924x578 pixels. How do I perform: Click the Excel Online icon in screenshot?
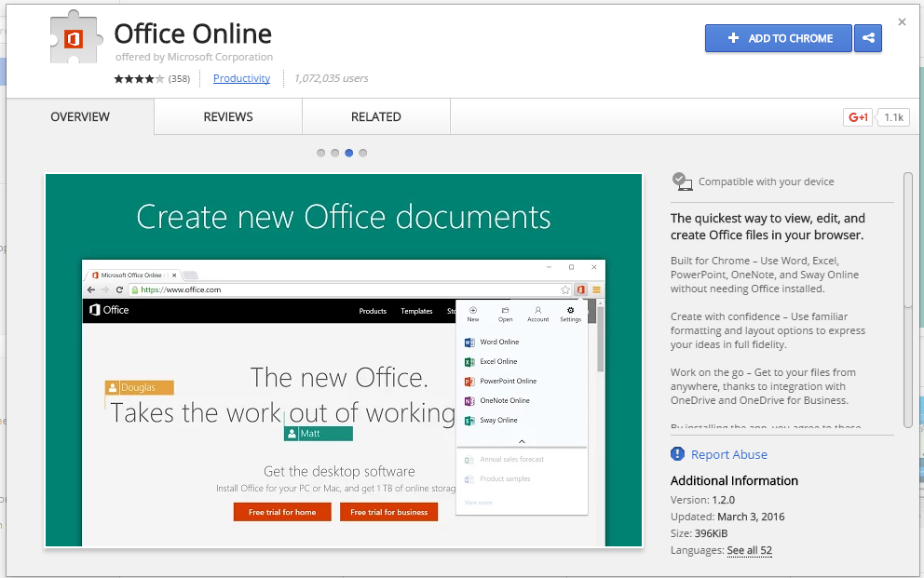pyautogui.click(x=469, y=361)
